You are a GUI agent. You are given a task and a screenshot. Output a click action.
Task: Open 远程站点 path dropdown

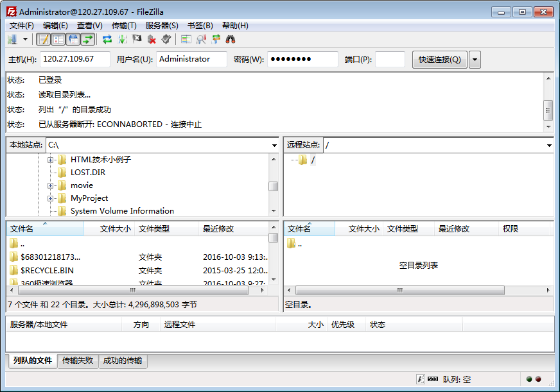[549, 145]
